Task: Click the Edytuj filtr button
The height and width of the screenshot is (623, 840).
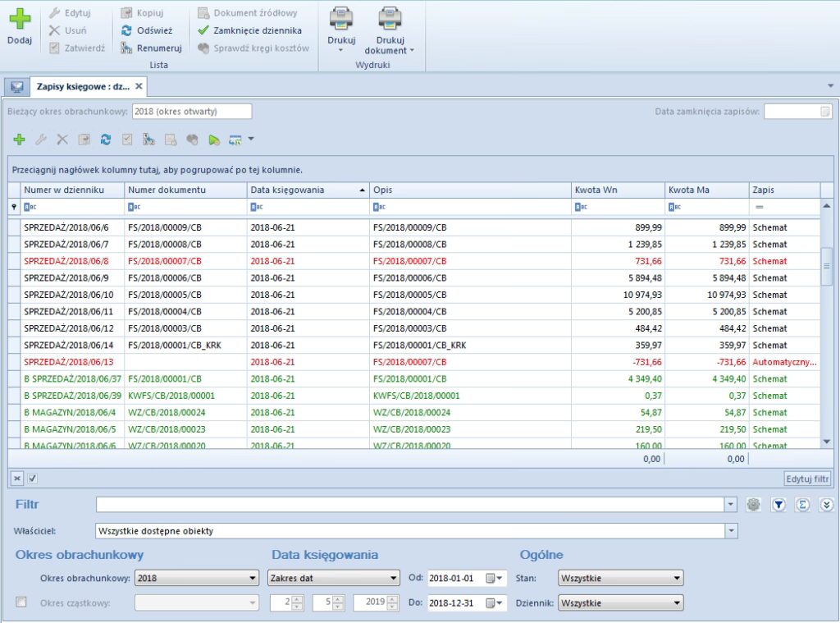Action: point(807,479)
